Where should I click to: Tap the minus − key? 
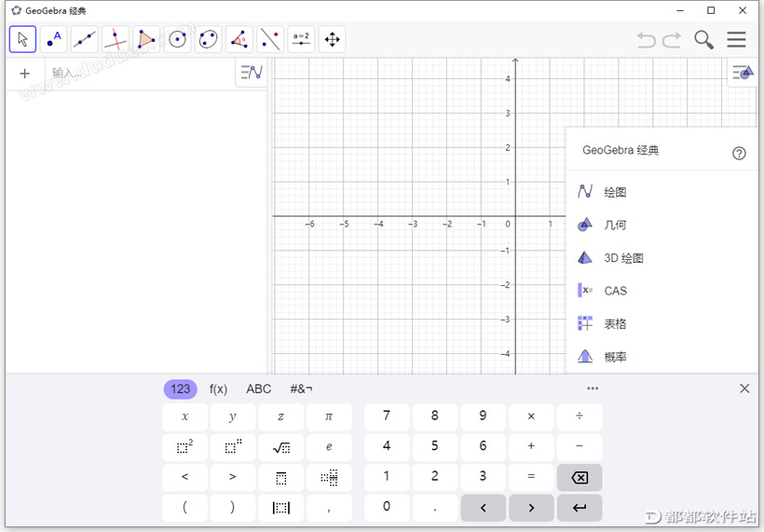[x=580, y=446]
